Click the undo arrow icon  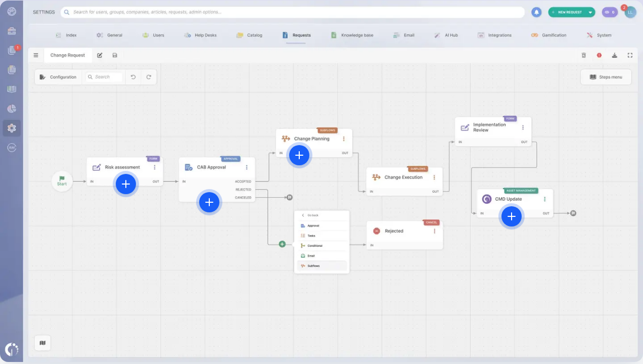133,77
